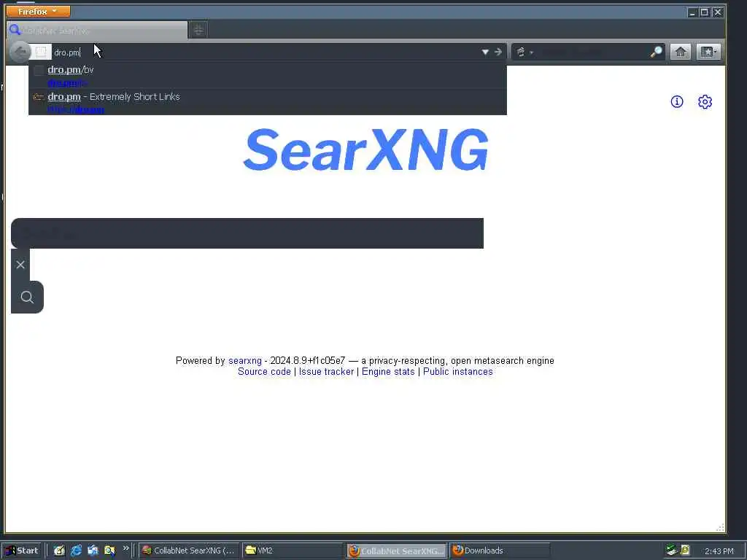Screen dimensions: 747x560
Task: Choose the 'dro.pm - Extremely Short Links' suggestion
Action: pyautogui.click(x=267, y=102)
